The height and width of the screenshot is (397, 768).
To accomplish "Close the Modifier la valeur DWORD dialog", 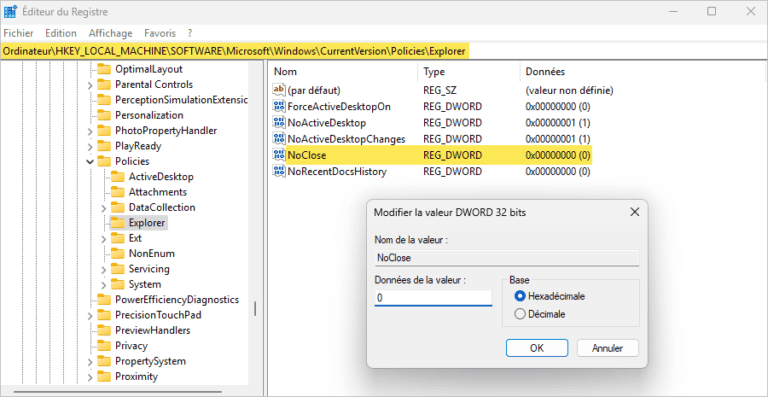I will click(x=634, y=212).
